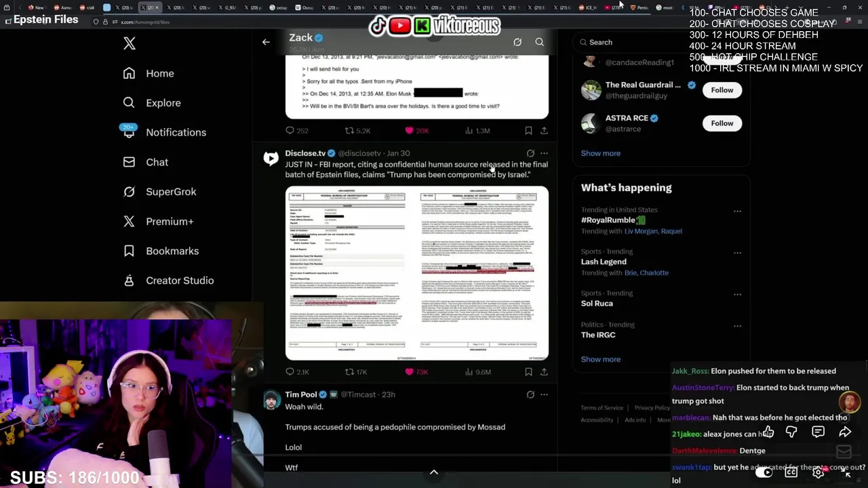The width and height of the screenshot is (868, 488).
Task: Open more options for Sol Ruca trend
Action: (x=737, y=295)
